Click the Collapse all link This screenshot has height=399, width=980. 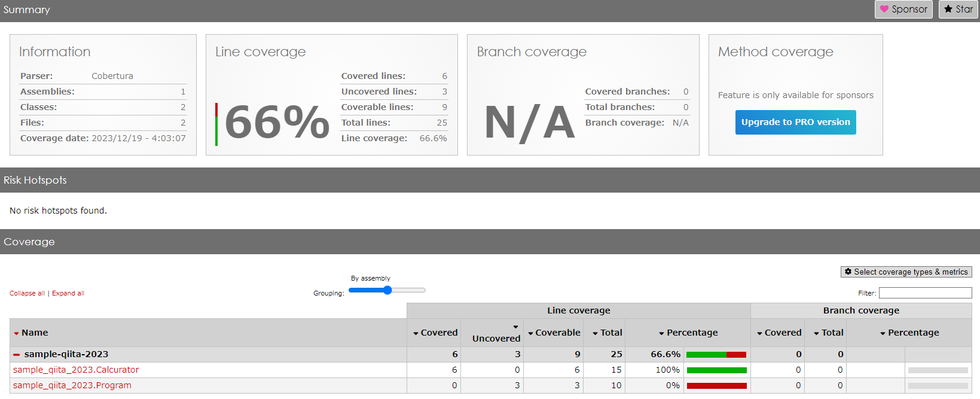[27, 293]
